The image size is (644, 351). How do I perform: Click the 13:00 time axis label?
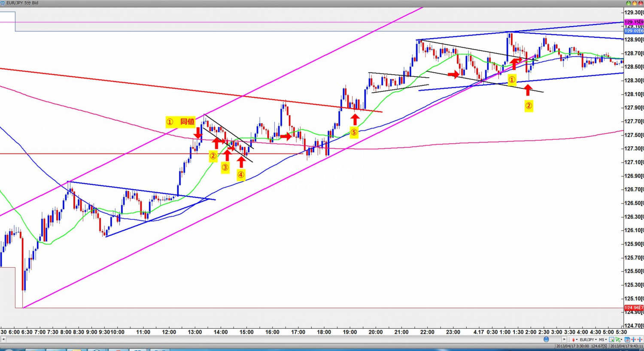(x=195, y=332)
